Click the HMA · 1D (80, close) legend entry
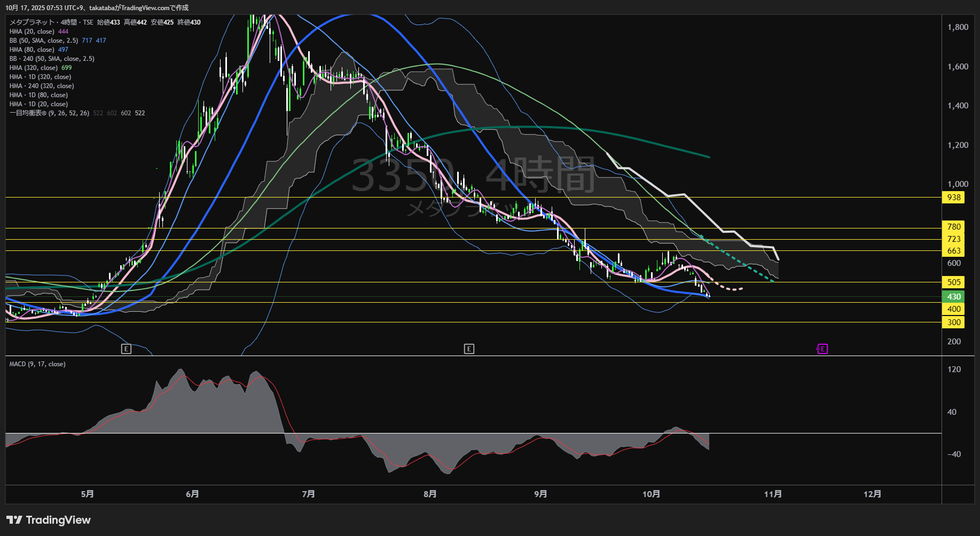Image resolution: width=980 pixels, height=536 pixels. (38, 95)
